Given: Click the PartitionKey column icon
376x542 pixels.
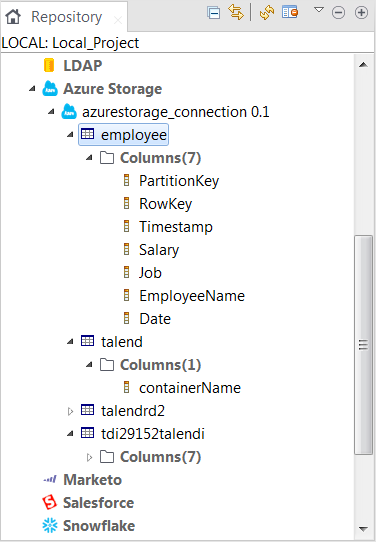Looking at the screenshot, I should [x=126, y=180].
